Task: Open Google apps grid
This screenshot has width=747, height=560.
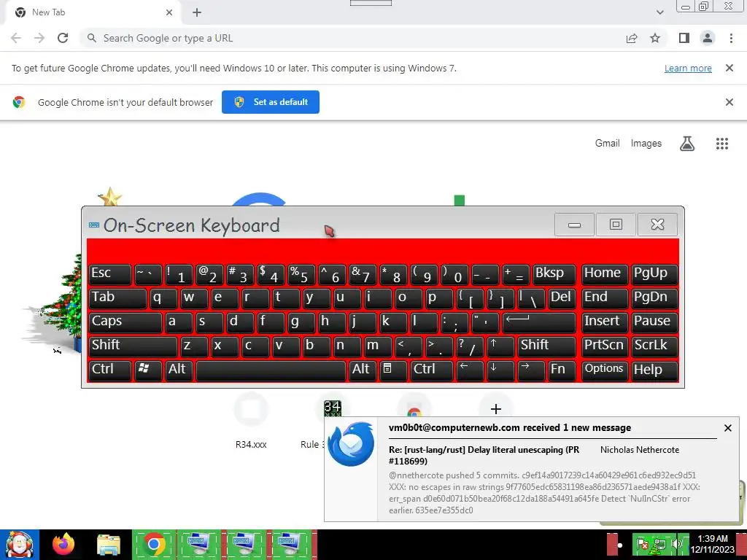Action: click(x=722, y=144)
